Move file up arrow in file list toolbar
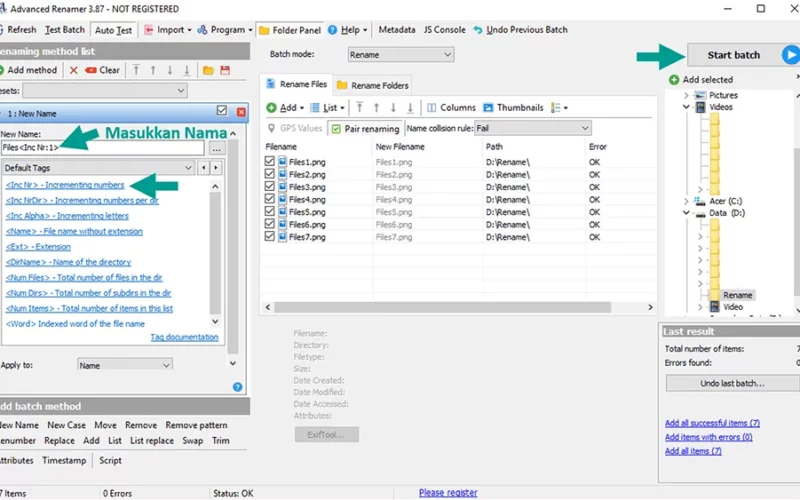This screenshot has width=800, height=500. click(x=377, y=108)
